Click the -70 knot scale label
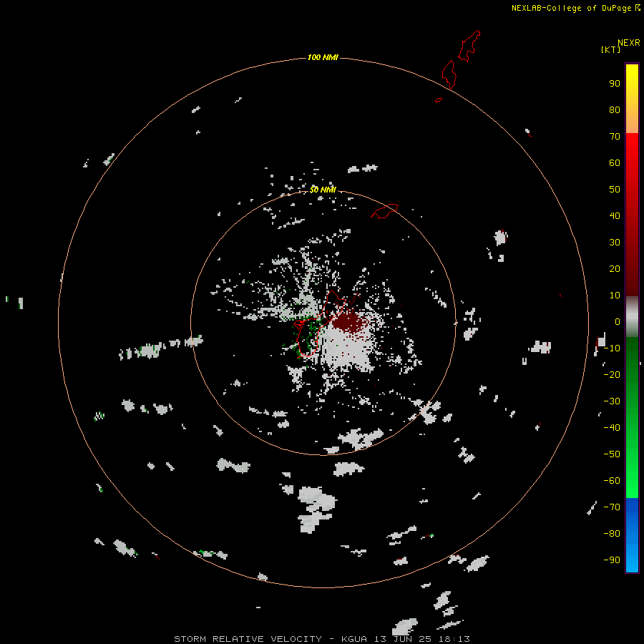The height and width of the screenshot is (644, 644). click(x=612, y=507)
